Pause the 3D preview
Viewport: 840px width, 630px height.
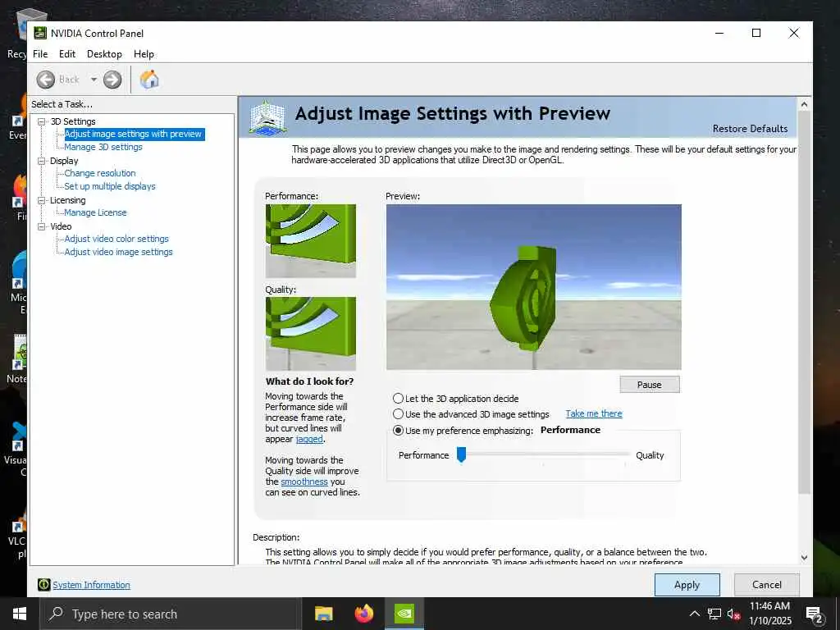(650, 385)
